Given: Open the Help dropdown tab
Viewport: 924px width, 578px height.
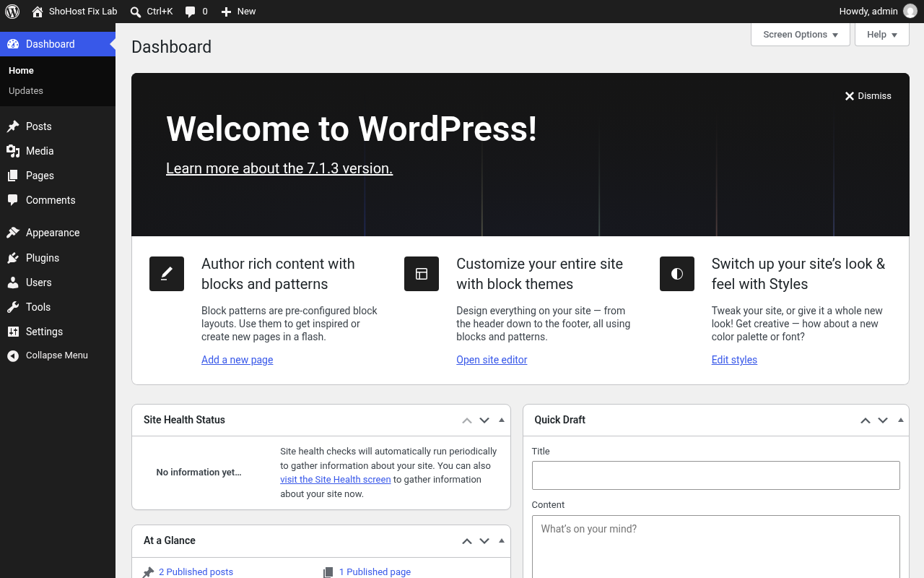Looking at the screenshot, I should pos(882,35).
